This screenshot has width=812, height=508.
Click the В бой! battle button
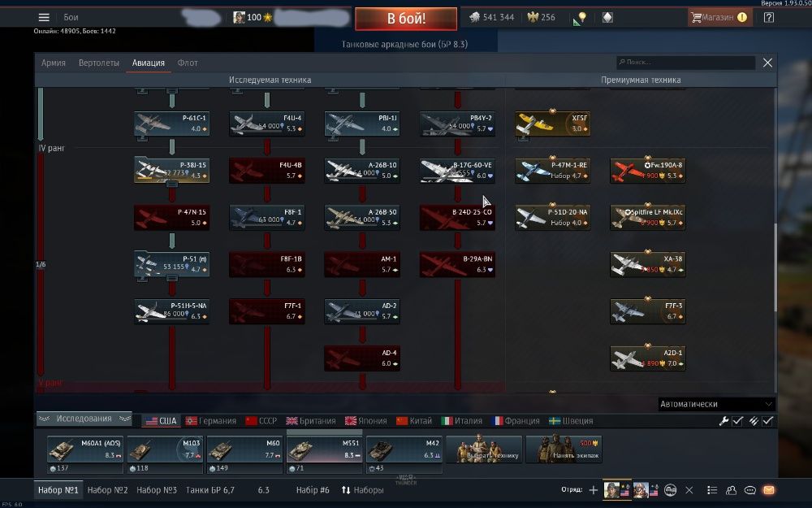[406, 19]
